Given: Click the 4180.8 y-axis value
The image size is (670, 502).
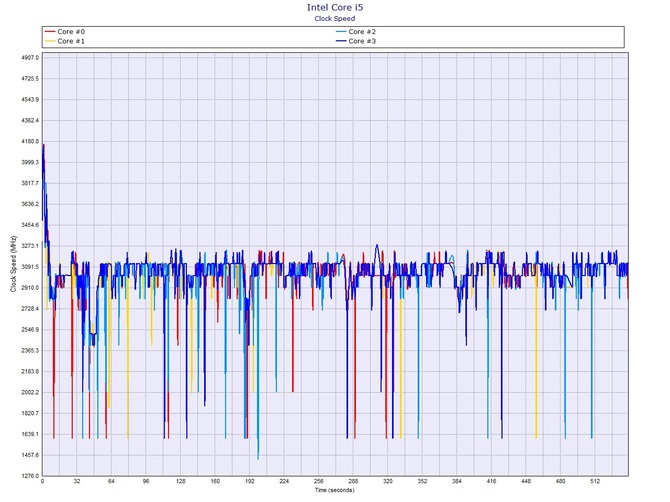Looking at the screenshot, I should tap(30, 141).
